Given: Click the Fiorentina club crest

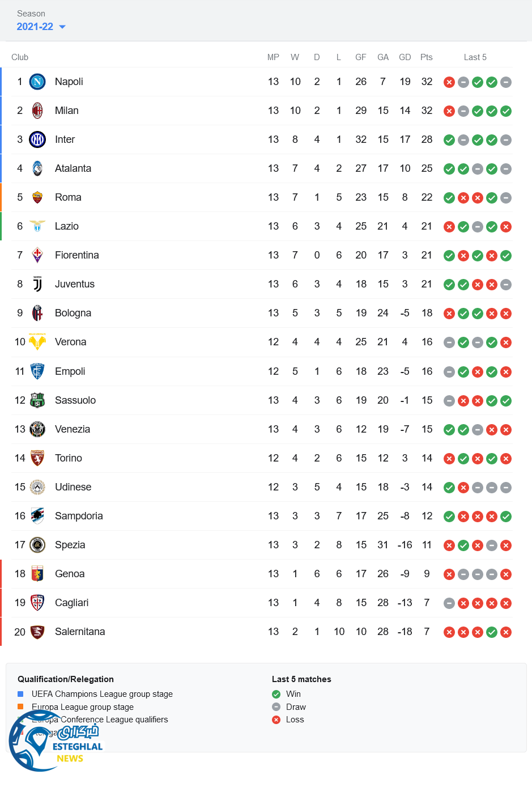Looking at the screenshot, I should coord(37,255).
